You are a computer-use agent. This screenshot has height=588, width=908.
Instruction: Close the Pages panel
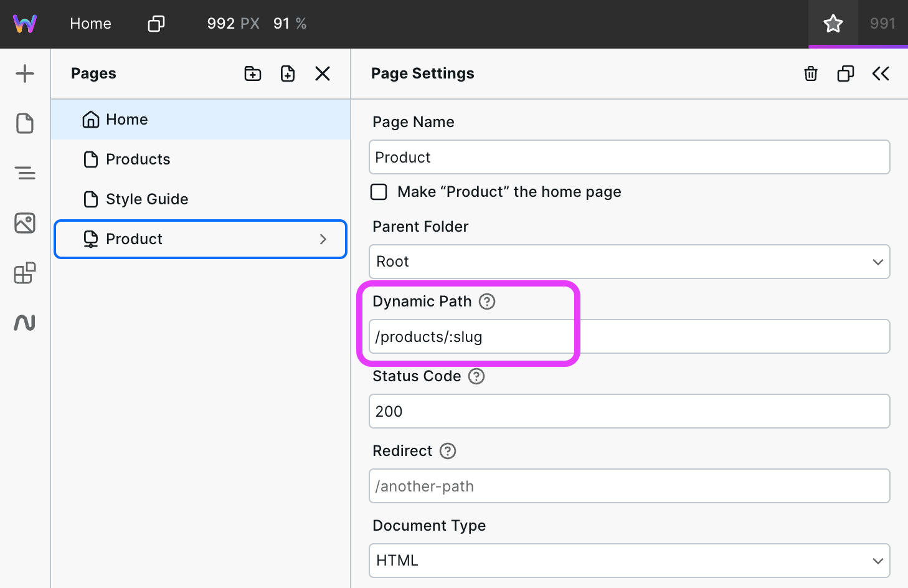pos(323,73)
